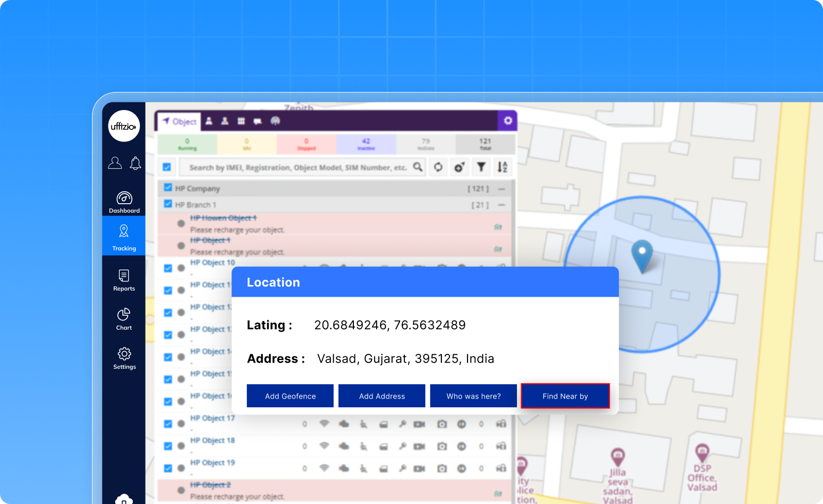Click the filter funnel icon
The image size is (823, 504).
coord(481,167)
